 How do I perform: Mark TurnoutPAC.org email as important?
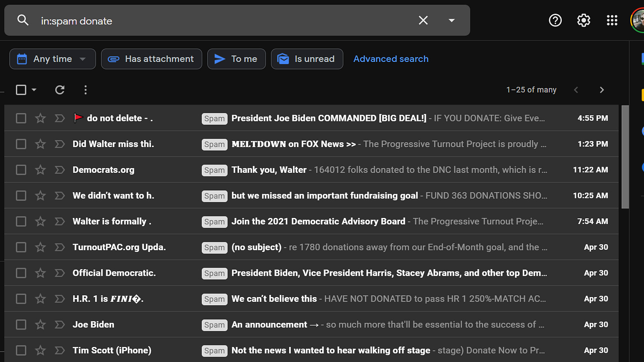tap(59, 247)
